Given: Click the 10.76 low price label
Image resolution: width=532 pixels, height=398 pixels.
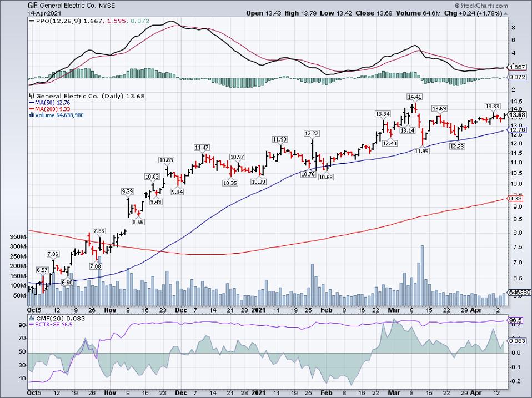Looking at the screenshot, I should 308,174.
